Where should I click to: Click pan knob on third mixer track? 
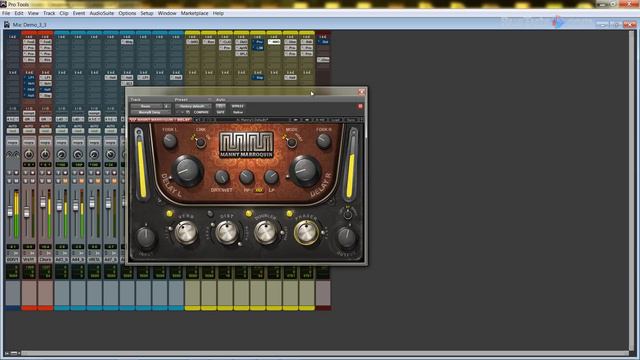click(45, 155)
